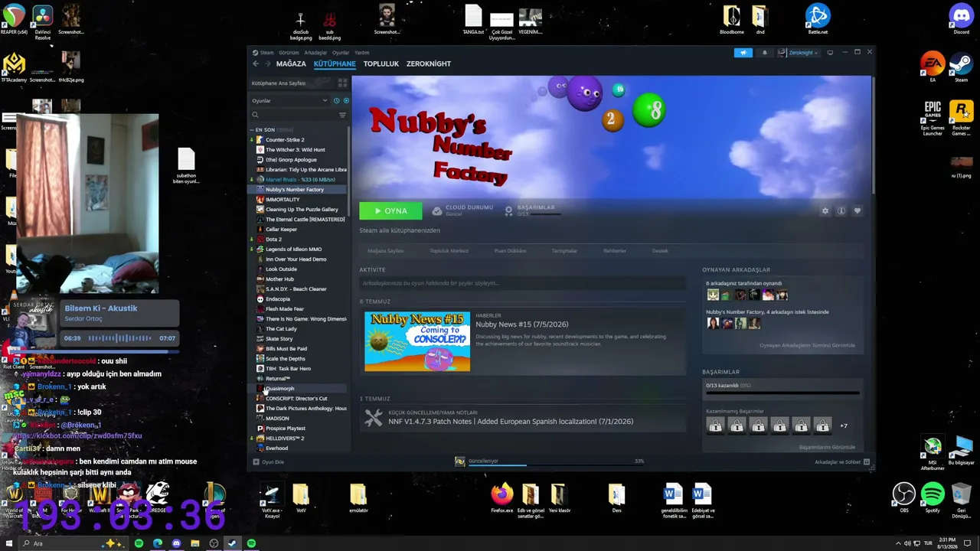The width and height of the screenshot is (980, 551).
Task: Open the Oyunlar menu in the menu bar
Action: [x=341, y=53]
